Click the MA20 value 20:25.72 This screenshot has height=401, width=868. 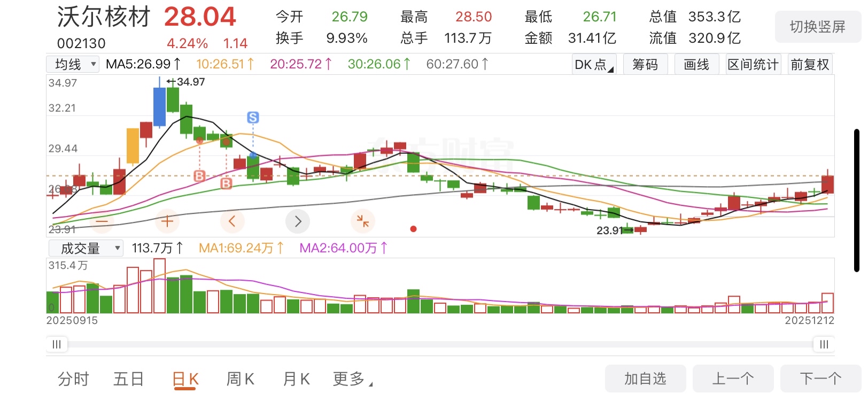point(301,64)
